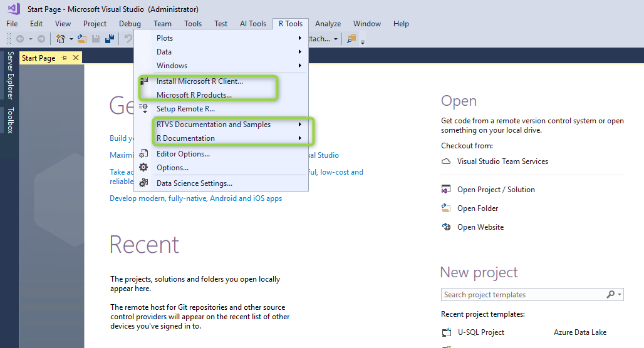Viewport: 644px width, 348px height.
Task: Click the Navigate Backward arrow icon
Action: point(19,39)
